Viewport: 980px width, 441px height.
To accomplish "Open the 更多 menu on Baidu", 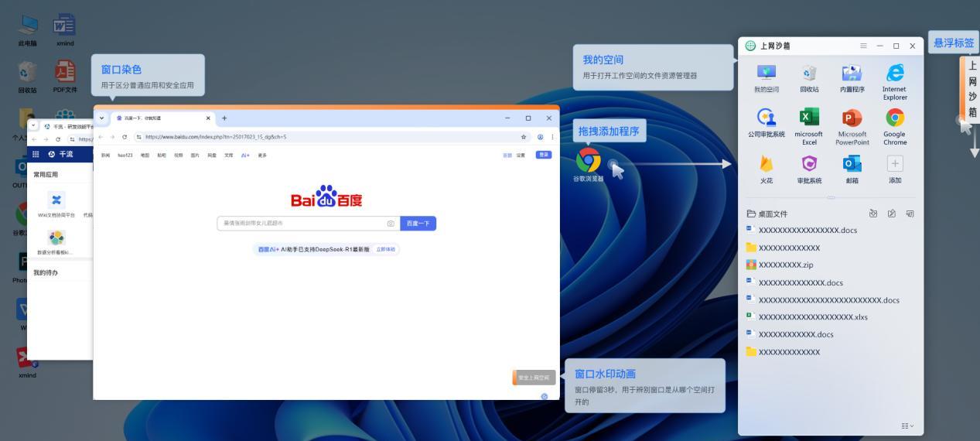I will (x=262, y=155).
